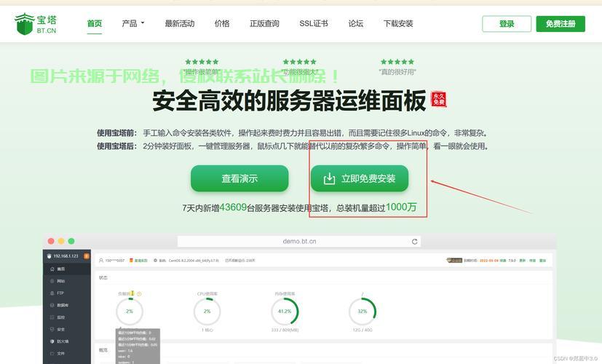Click the 重启 link in demo panel header
The height and width of the screenshot is (364, 602).
point(542,261)
